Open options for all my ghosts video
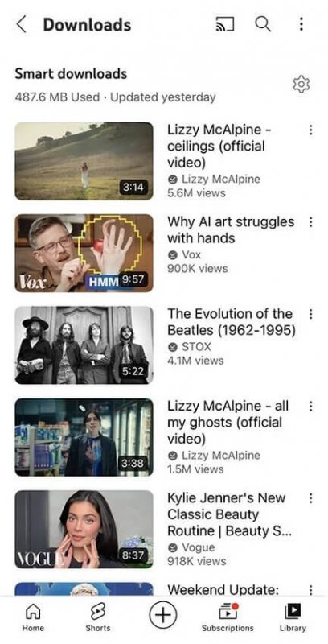328x644 pixels. (x=310, y=407)
